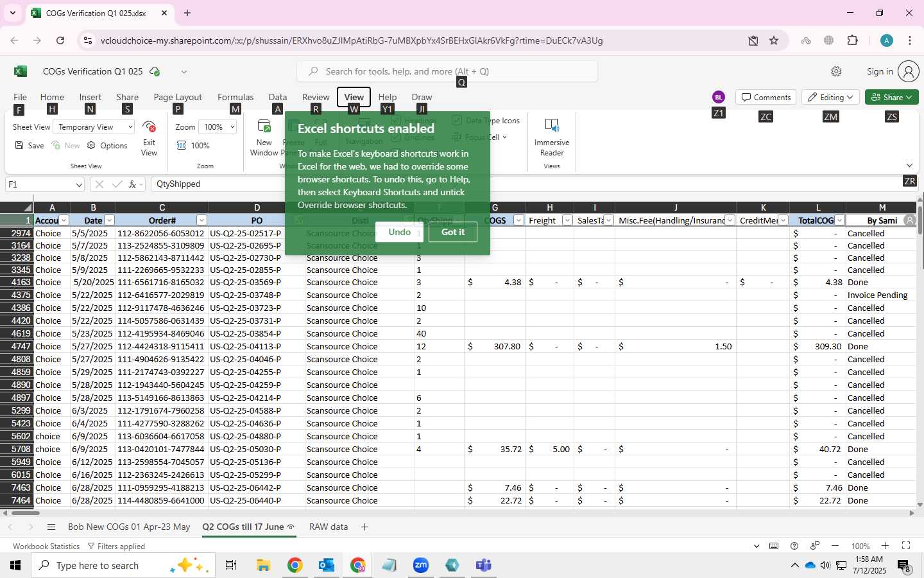Click Workbook Statistics in status bar
The width and height of the screenshot is (924, 578).
(46, 546)
